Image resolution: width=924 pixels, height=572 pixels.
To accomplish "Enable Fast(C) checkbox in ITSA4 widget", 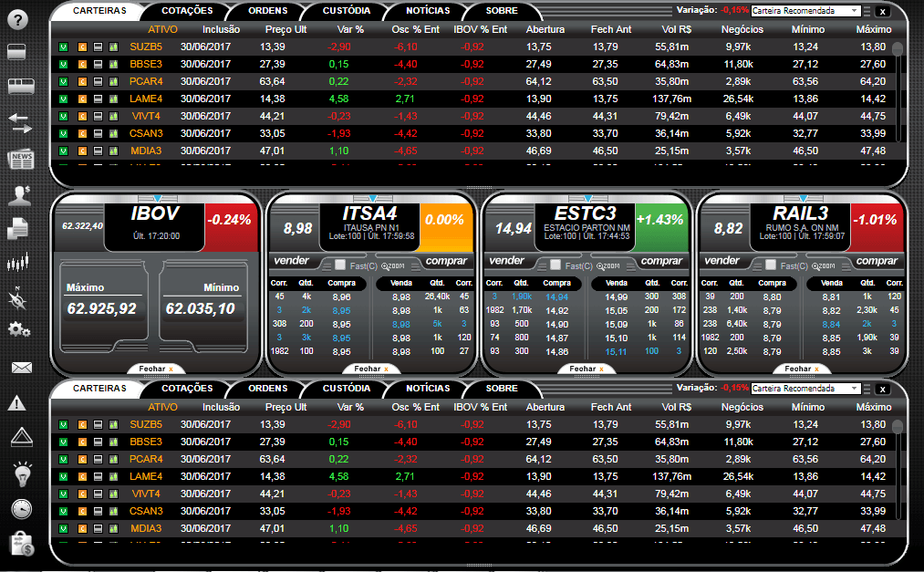I will click(340, 265).
